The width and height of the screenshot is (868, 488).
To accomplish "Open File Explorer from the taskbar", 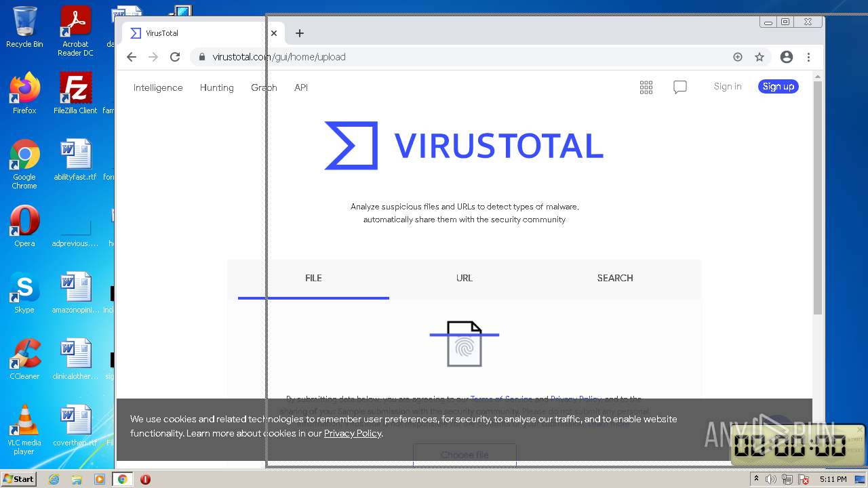I will 77,479.
